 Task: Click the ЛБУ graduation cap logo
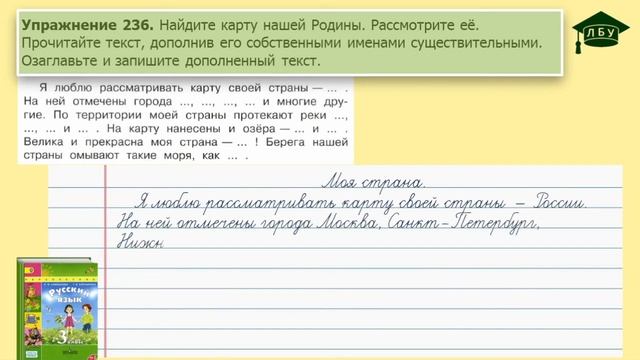pos(600,32)
